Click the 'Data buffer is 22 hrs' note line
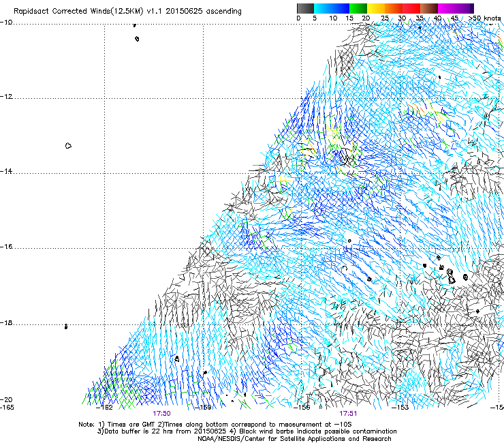The height and width of the screenshot is (443, 504). 247,431
